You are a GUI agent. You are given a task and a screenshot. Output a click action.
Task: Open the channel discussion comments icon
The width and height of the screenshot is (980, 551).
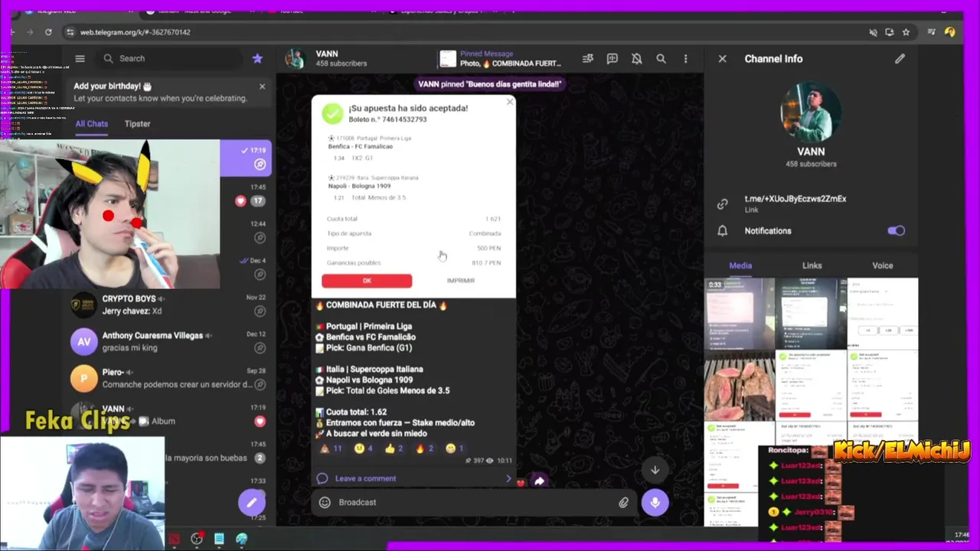point(612,58)
